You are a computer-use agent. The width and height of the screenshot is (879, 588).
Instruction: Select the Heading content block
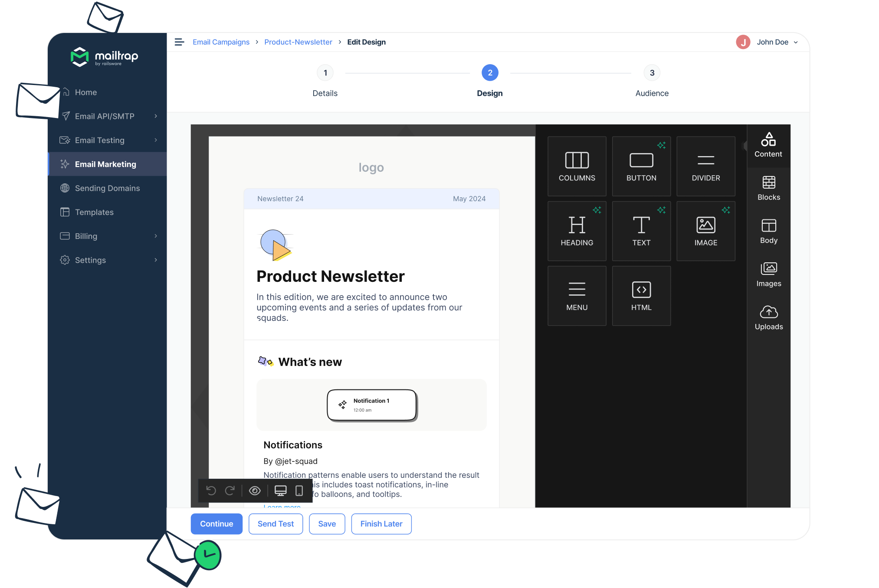577,231
